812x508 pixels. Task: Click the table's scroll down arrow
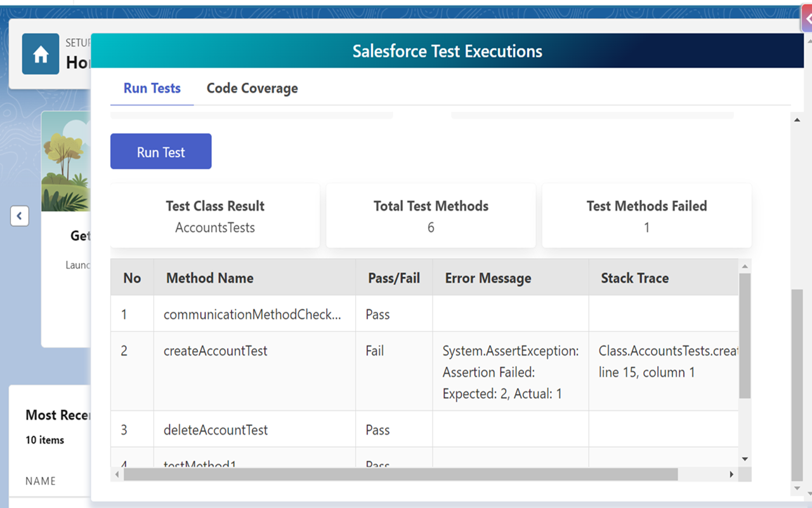[745, 459]
